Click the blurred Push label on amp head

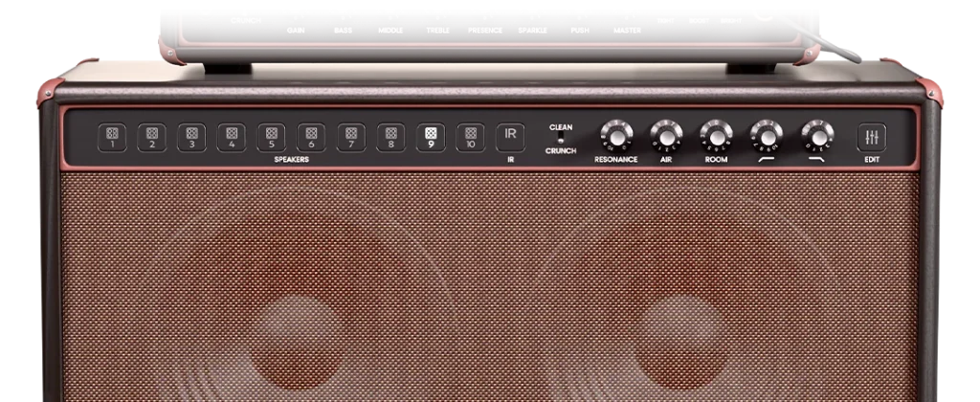tap(580, 30)
